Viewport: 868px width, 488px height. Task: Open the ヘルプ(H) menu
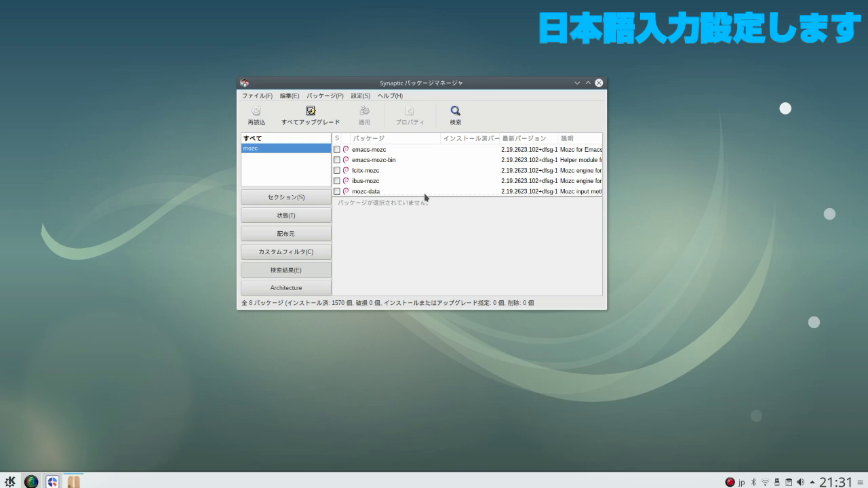(x=390, y=96)
